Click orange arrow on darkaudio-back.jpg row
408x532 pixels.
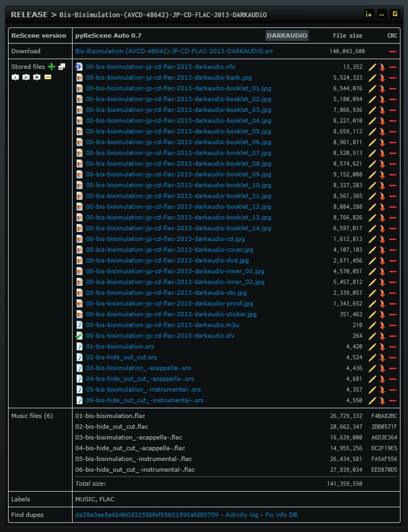(382, 78)
